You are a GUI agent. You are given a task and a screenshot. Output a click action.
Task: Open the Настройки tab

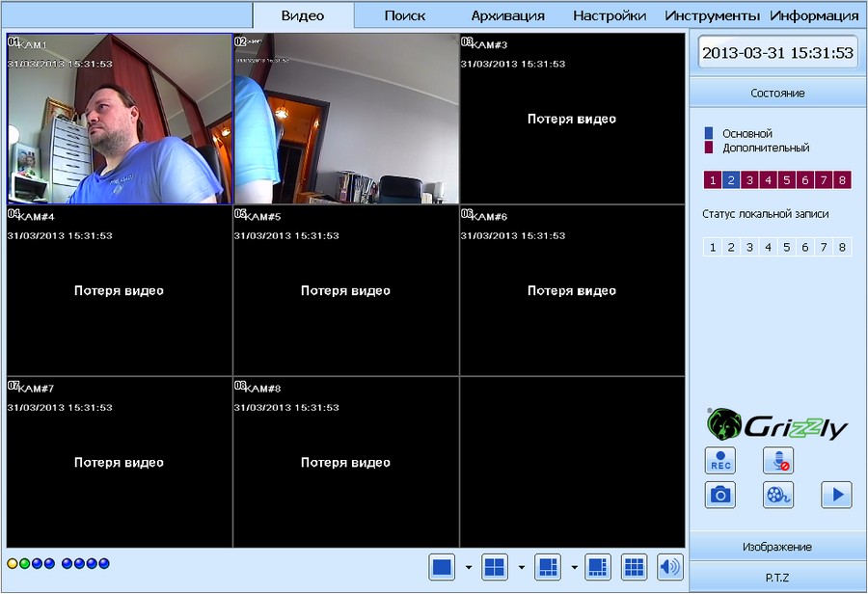point(610,15)
